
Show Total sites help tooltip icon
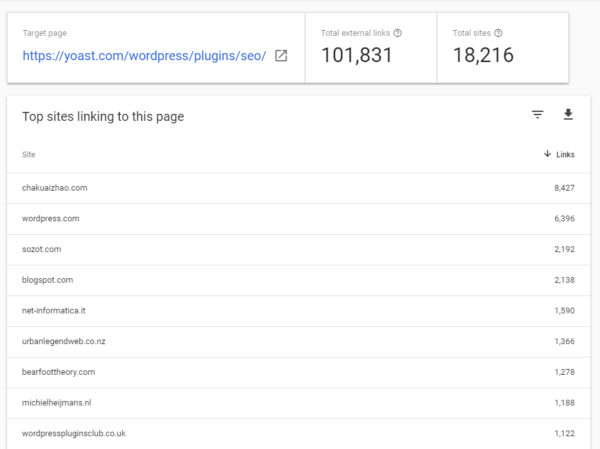click(x=498, y=33)
